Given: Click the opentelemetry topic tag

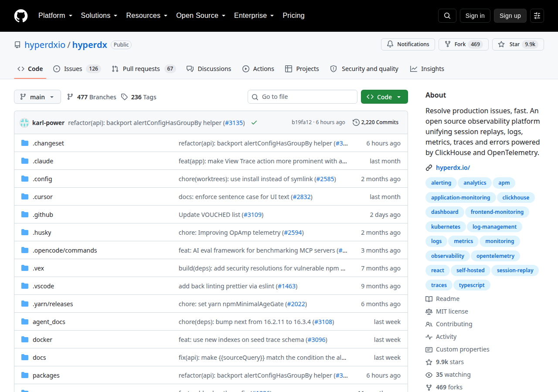Looking at the screenshot, I should click(495, 256).
